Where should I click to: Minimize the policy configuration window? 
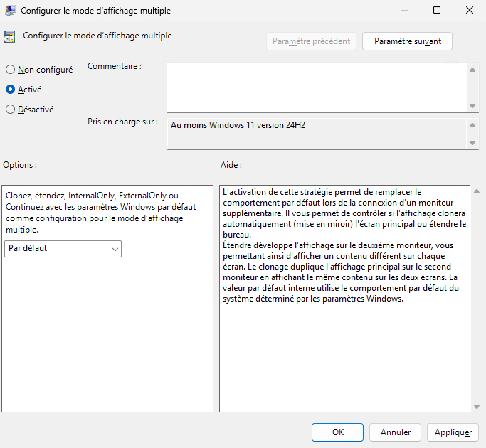(x=404, y=11)
